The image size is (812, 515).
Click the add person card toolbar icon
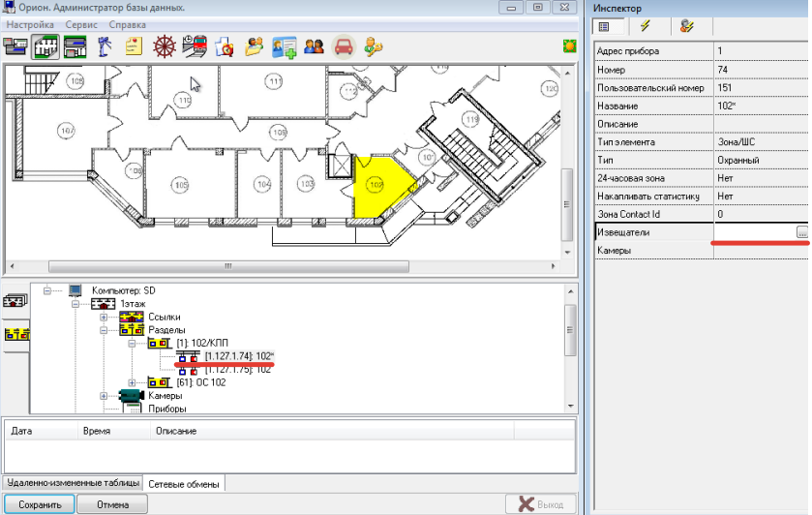coord(284,45)
